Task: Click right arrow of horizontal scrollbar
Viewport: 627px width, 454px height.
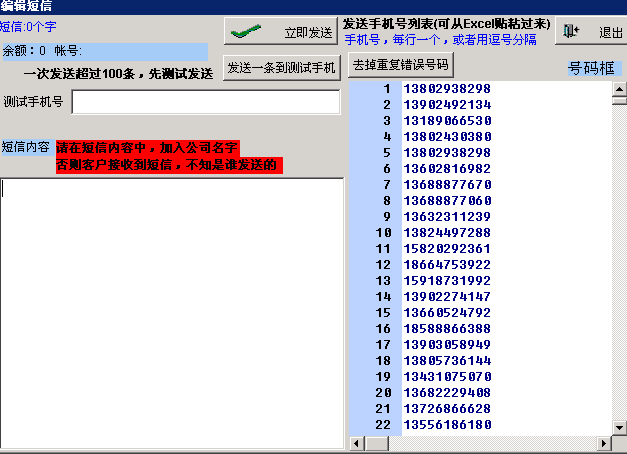Action: coord(605,441)
